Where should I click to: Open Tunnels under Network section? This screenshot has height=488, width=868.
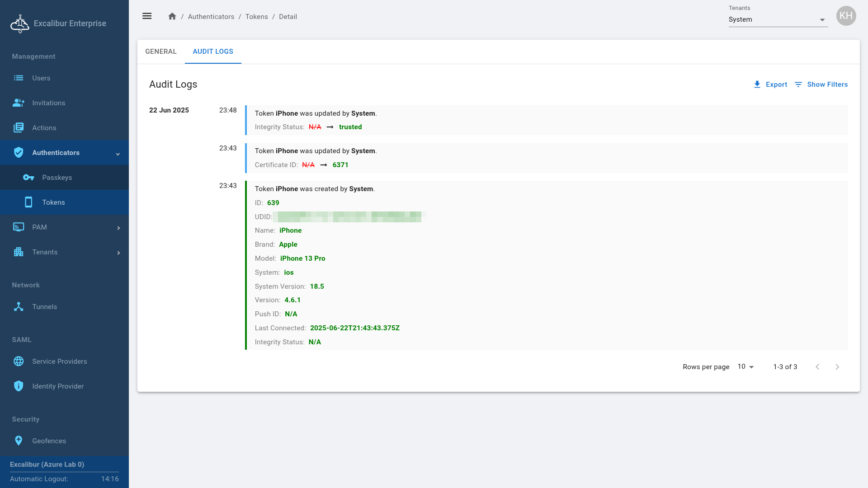44,307
